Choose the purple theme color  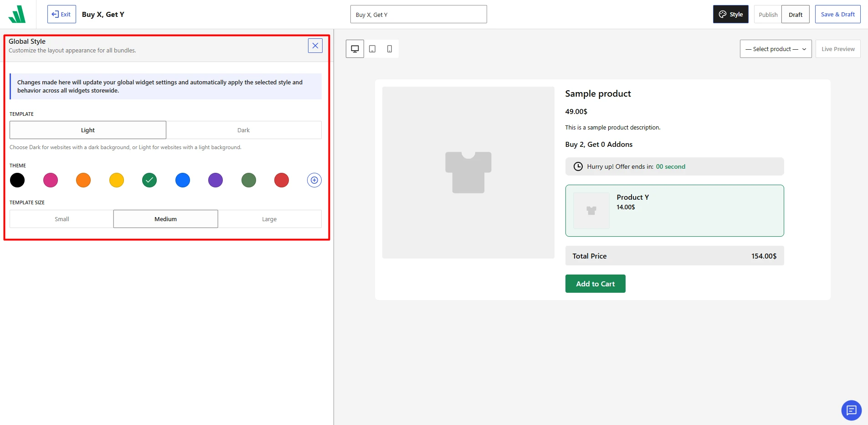pyautogui.click(x=216, y=180)
